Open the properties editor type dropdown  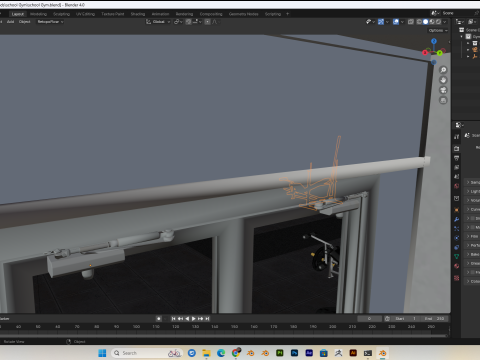(x=460, y=125)
